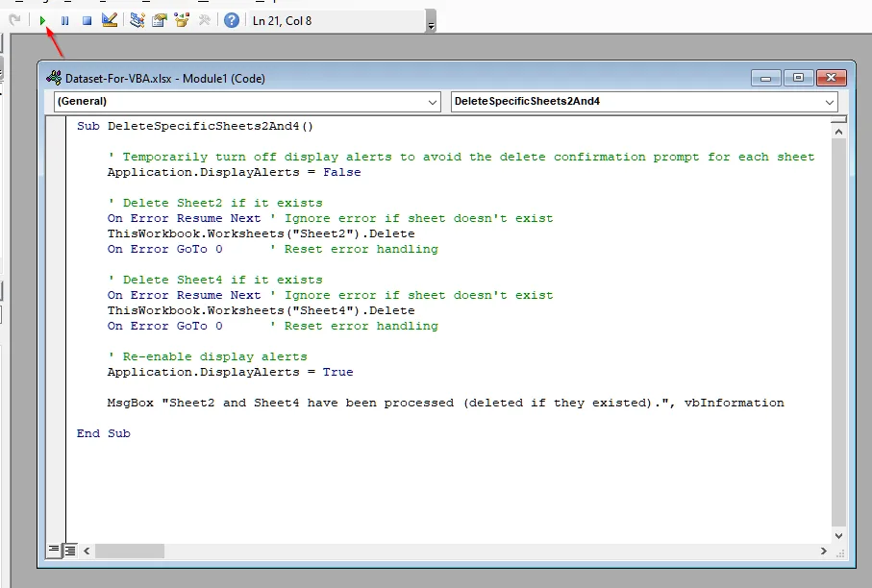Click the horizontal scrollbar left arrow
This screenshot has height=588, width=872.
pyautogui.click(x=87, y=551)
